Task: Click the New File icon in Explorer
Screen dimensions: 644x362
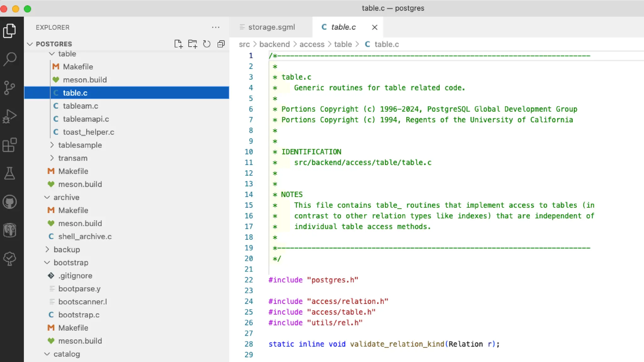Action: point(178,44)
